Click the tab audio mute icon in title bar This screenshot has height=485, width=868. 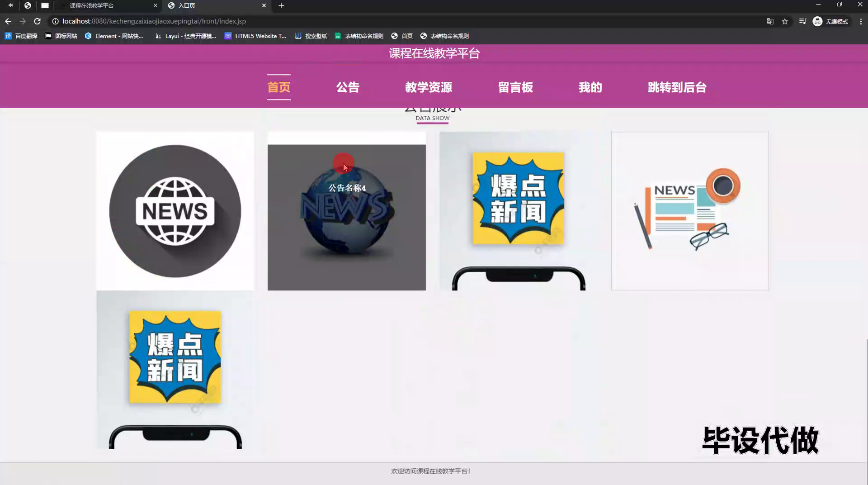tap(10, 5)
